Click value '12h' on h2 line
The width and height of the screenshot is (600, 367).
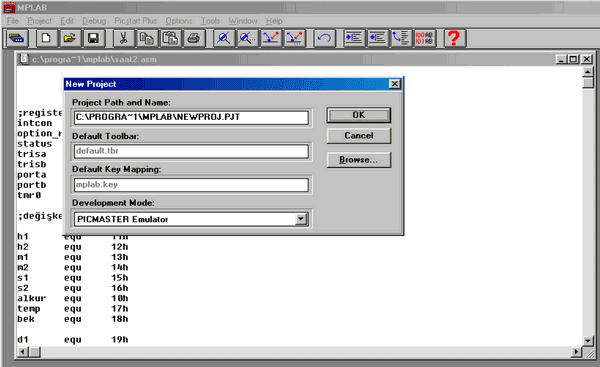click(x=120, y=247)
